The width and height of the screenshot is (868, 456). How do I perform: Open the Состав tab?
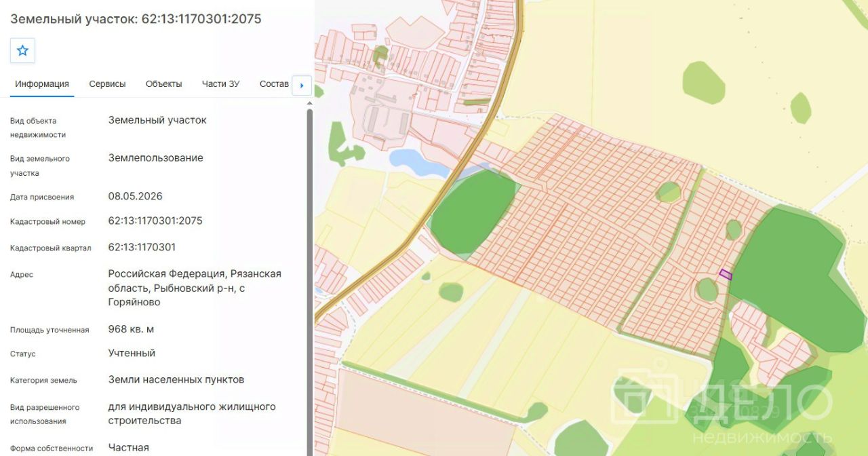click(x=274, y=84)
